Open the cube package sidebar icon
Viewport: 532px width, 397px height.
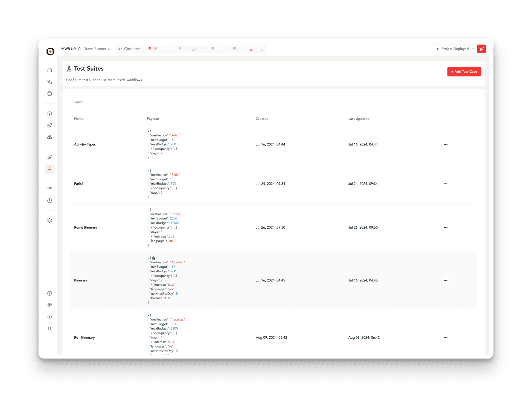pos(50,113)
